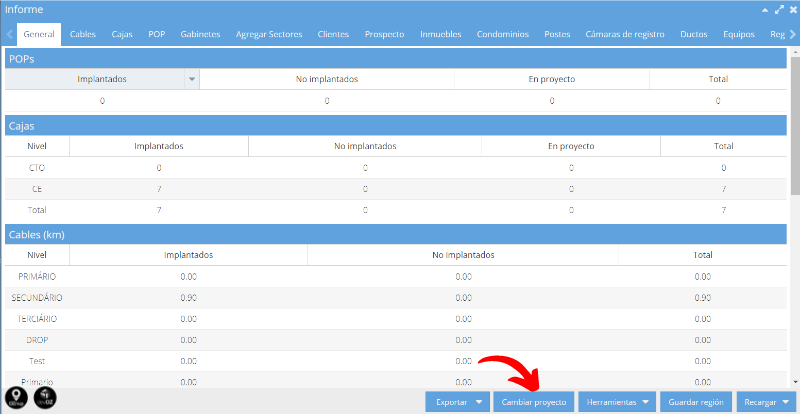
Task: Click the Recargar button label
Action: tap(760, 402)
